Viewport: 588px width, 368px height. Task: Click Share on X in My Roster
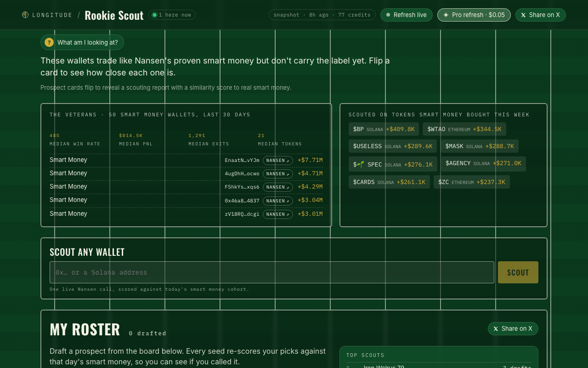513,328
